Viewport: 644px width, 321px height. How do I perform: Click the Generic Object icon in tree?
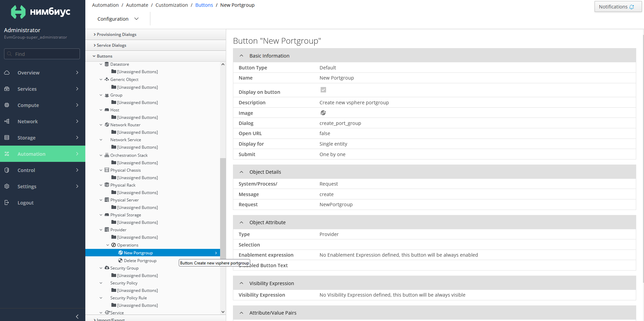point(107,79)
